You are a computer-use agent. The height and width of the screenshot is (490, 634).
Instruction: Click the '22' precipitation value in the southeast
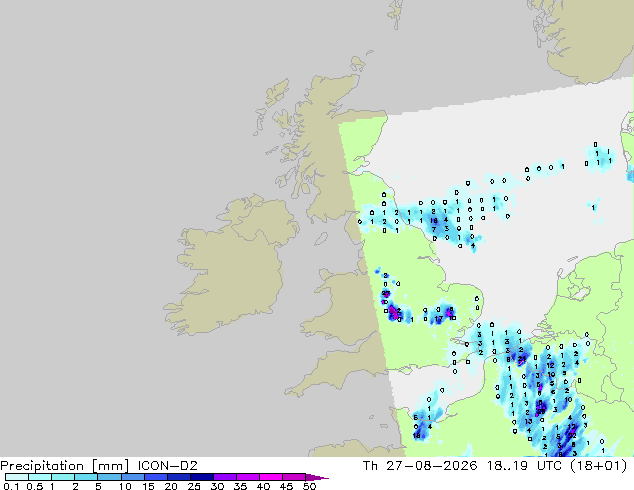[x=572, y=436]
